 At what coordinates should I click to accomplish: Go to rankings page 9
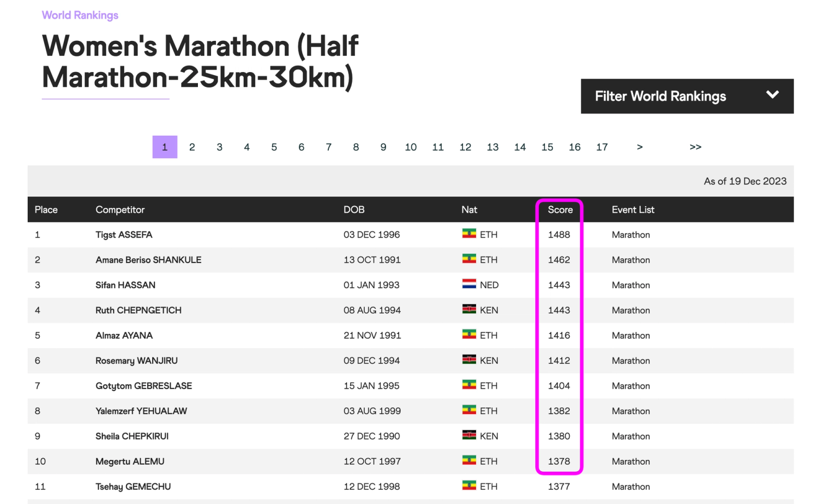(383, 147)
